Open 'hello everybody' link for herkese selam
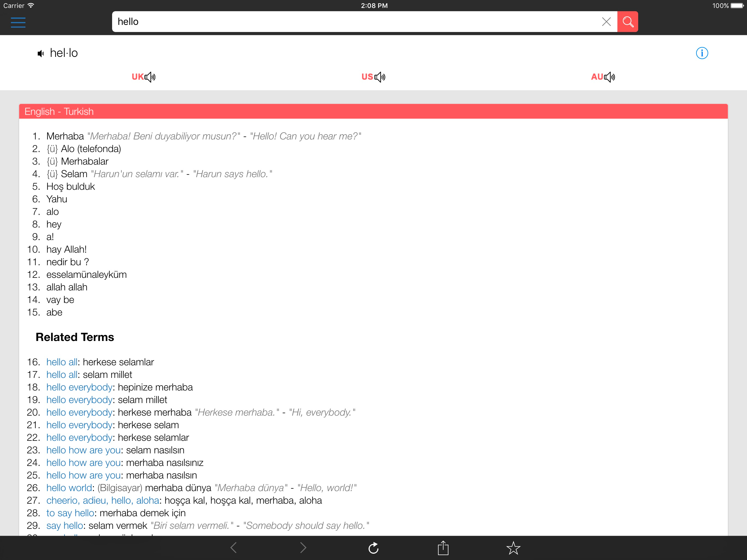Screen dimensions: 747x560 [x=79, y=425]
